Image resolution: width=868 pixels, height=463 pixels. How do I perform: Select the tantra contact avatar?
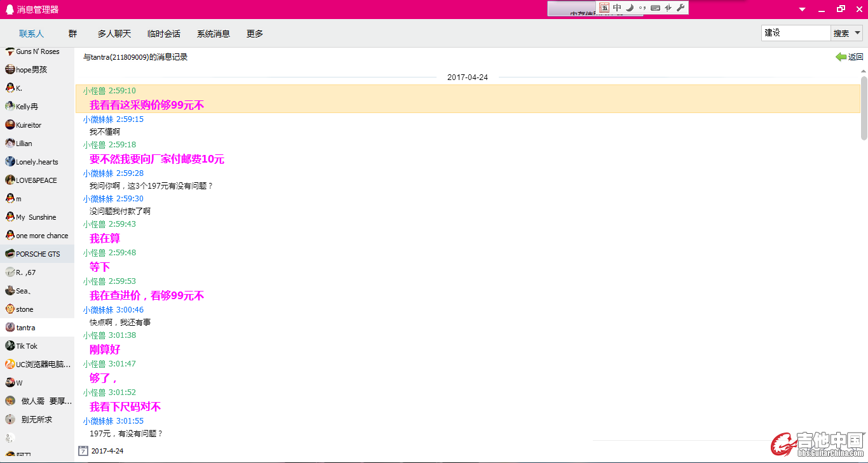tap(10, 328)
